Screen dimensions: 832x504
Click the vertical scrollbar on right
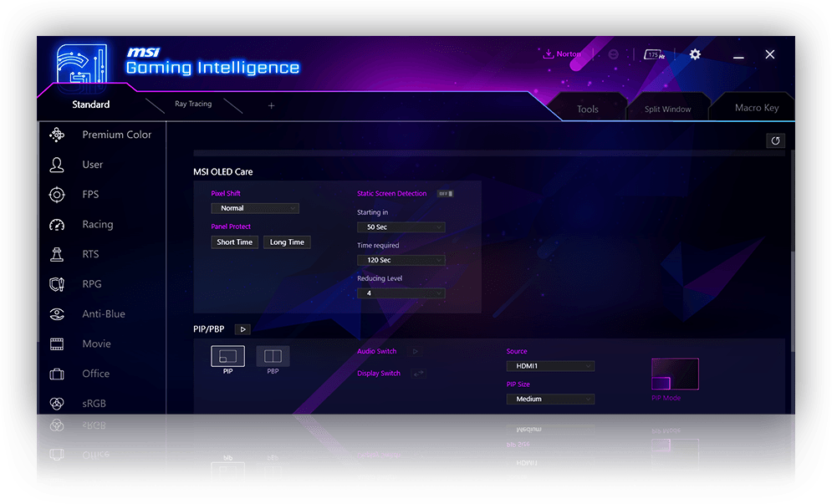point(793,300)
